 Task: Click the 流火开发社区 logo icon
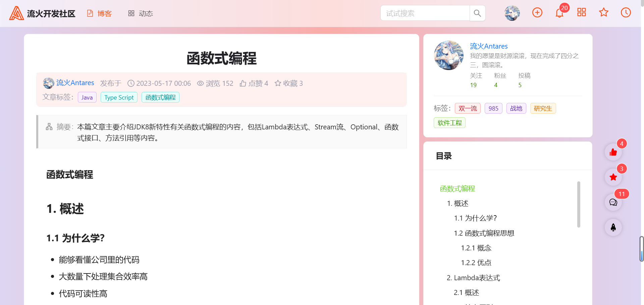click(16, 13)
